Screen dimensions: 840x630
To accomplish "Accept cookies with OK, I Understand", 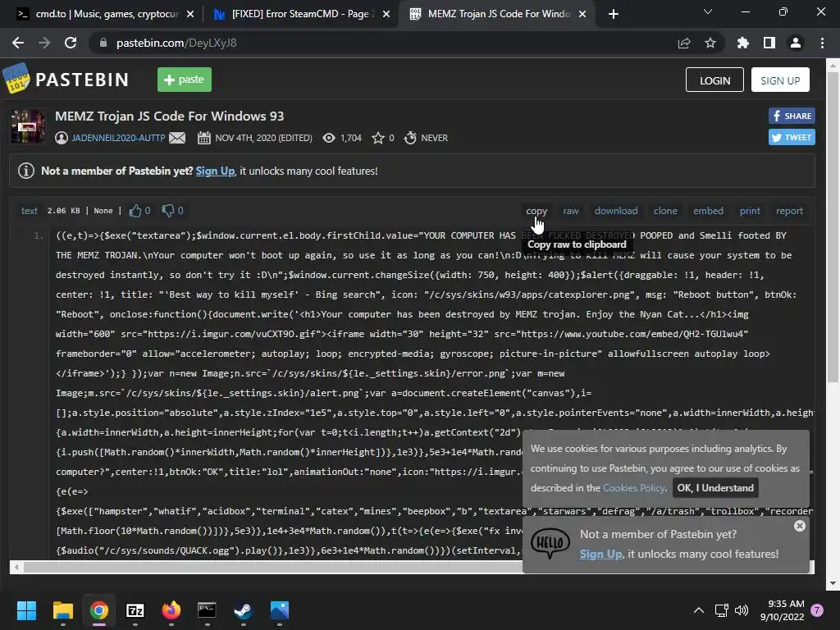I will click(x=715, y=488).
